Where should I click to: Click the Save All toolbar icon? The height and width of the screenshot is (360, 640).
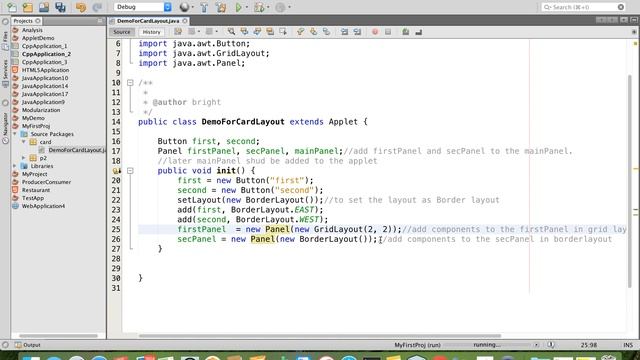60,7
